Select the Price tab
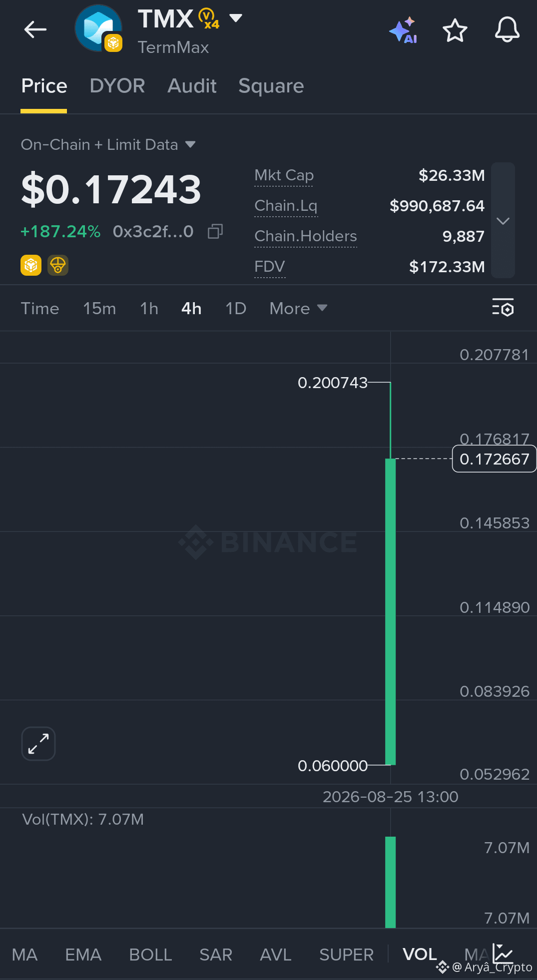537x980 pixels. coord(44,86)
